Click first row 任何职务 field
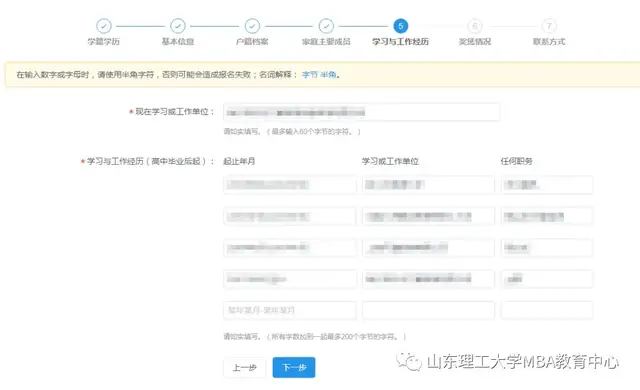The width and height of the screenshot is (640, 390). pyautogui.click(x=547, y=185)
